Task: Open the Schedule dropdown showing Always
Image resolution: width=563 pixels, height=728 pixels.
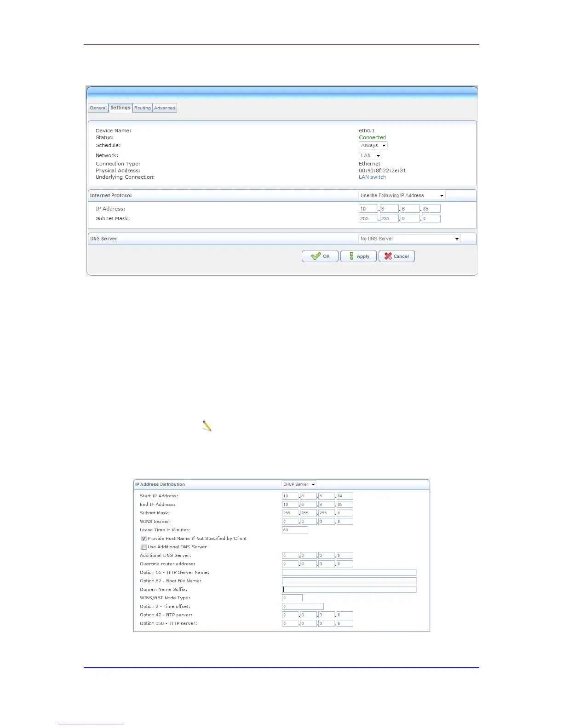Action: pos(373,146)
